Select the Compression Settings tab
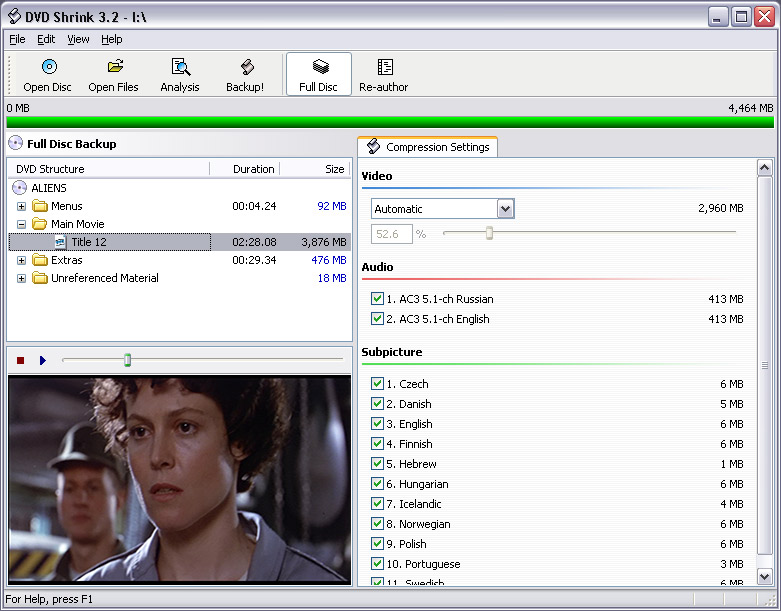 [428, 147]
